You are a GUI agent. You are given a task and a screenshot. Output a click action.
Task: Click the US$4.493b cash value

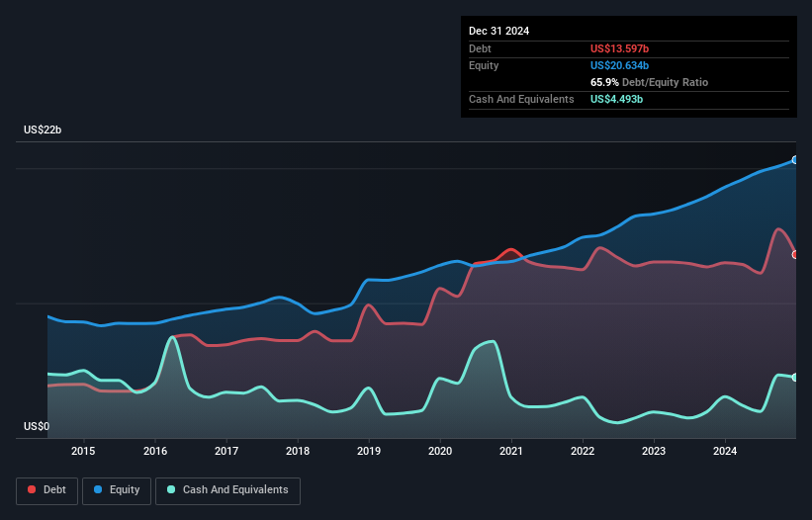point(616,99)
